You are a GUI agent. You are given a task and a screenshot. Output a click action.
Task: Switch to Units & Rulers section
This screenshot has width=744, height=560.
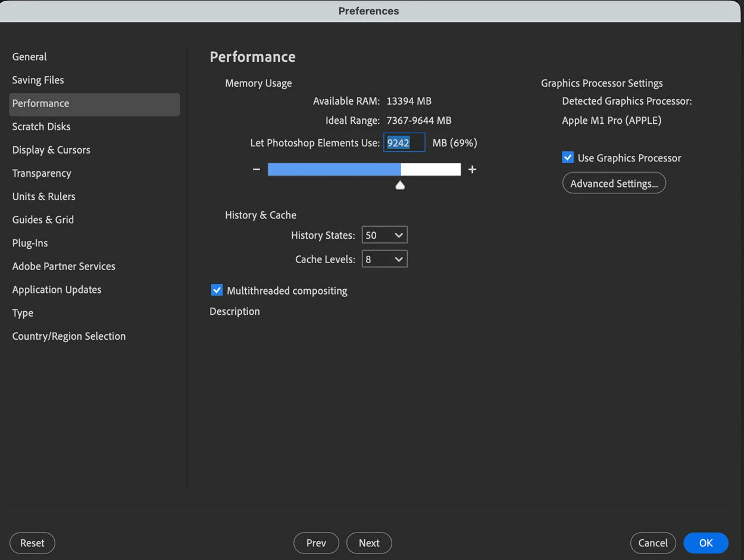[43, 196]
